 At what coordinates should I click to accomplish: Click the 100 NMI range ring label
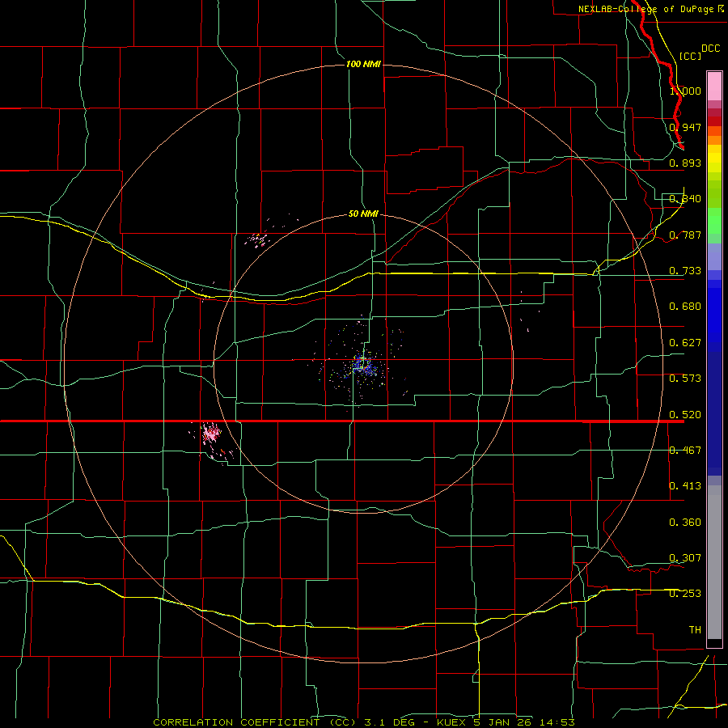pyautogui.click(x=363, y=64)
